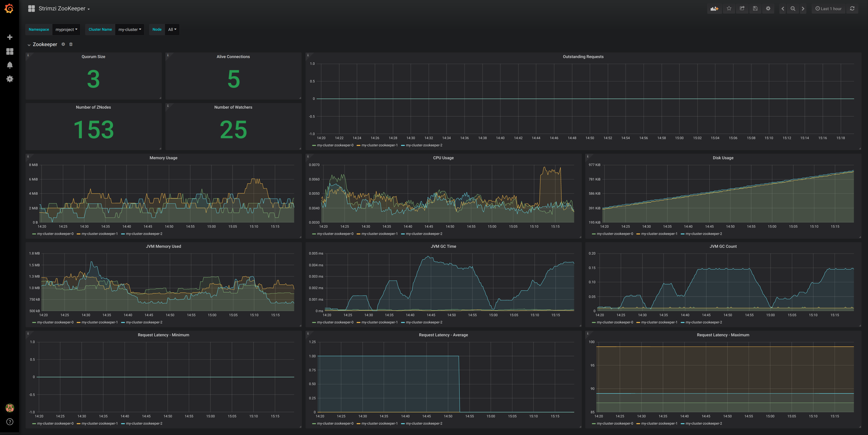868x435 pixels.
Task: Star this dashboard as favorite
Action: (729, 9)
